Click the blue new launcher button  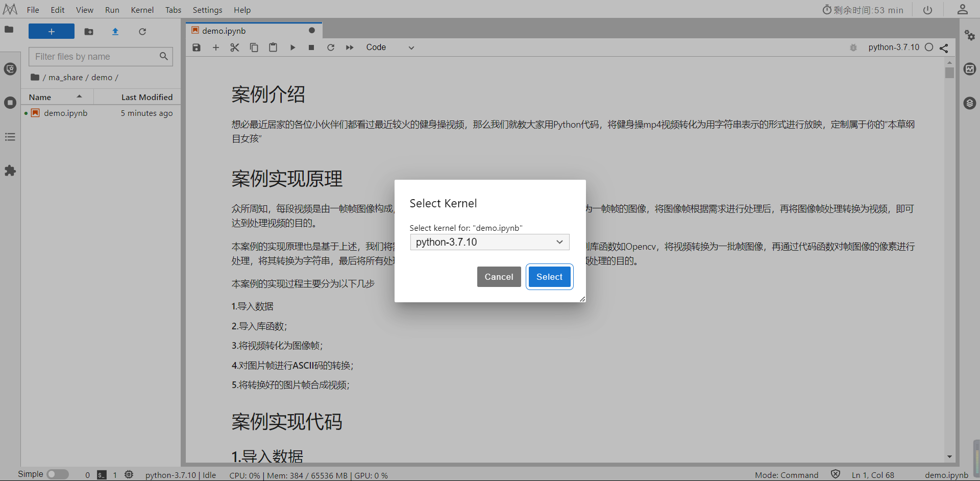(x=52, y=31)
